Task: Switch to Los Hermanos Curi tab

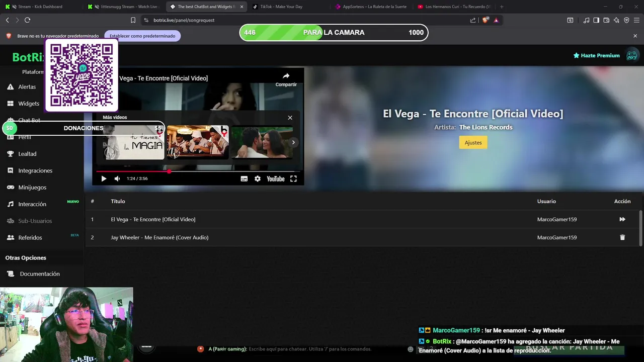Action: coord(454,7)
